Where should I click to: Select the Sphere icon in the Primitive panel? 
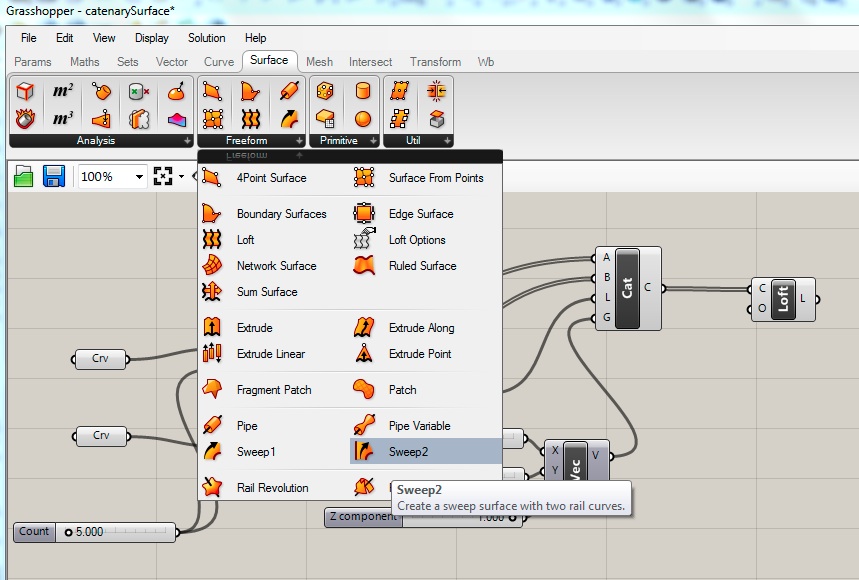[x=363, y=118]
